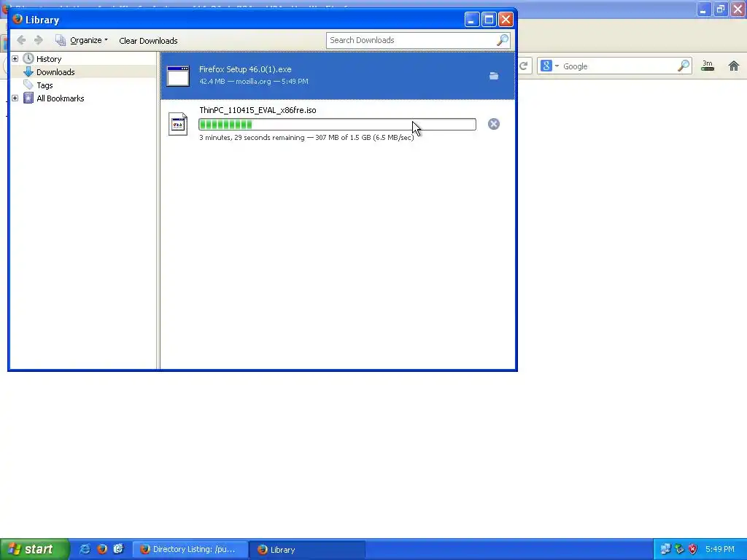Expand the History tree node

(15, 58)
